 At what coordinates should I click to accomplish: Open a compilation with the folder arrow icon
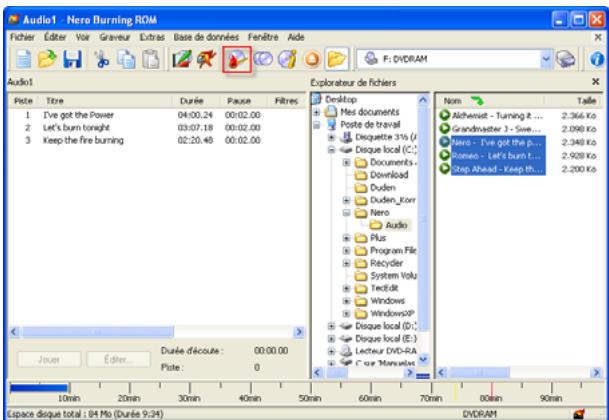point(47,59)
